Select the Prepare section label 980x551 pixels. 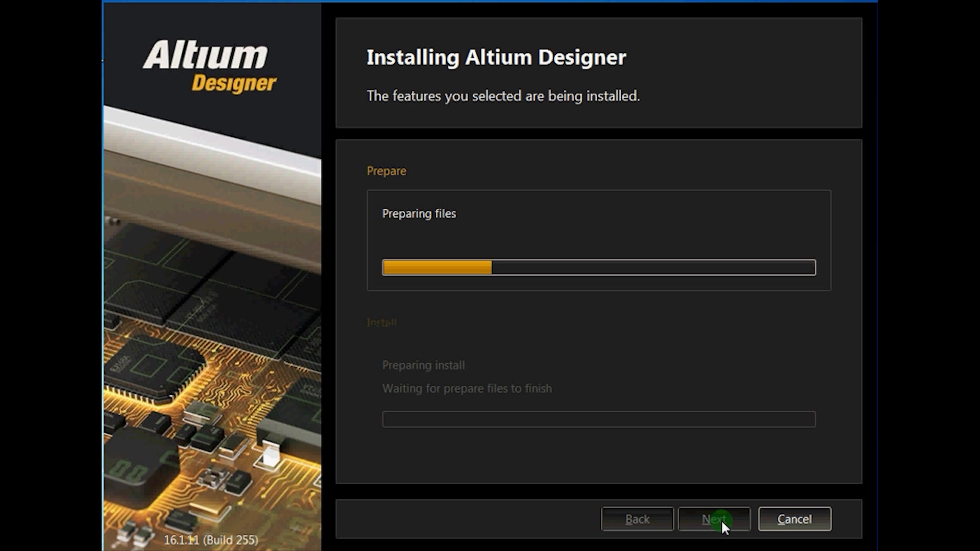coord(386,171)
